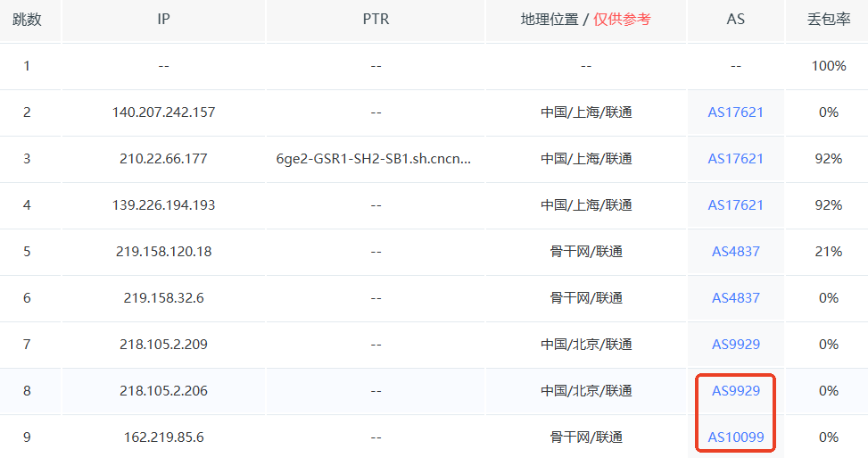This screenshot has height=458, width=868.
Task: Click IP address 140.207.242.157
Action: coord(163,112)
